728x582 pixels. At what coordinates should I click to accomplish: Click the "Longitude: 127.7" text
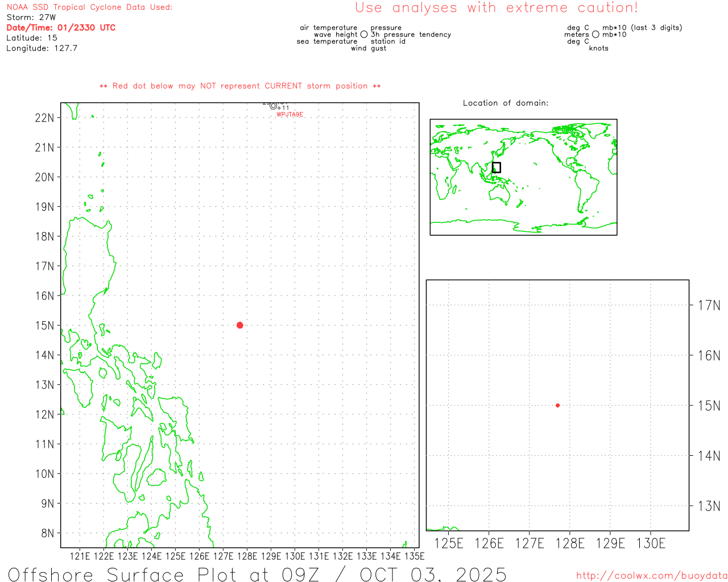tap(42, 48)
